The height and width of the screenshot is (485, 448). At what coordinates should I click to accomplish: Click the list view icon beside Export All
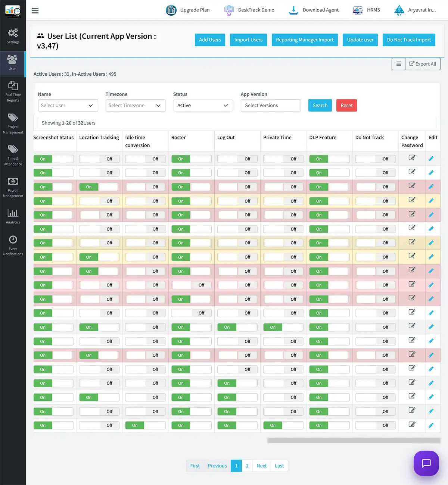click(x=398, y=64)
